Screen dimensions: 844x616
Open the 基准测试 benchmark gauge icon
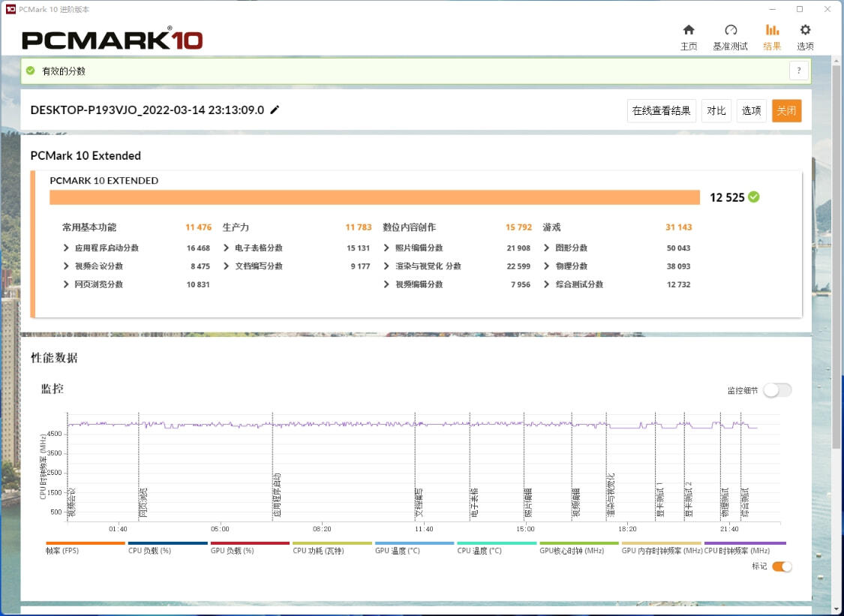tap(731, 30)
